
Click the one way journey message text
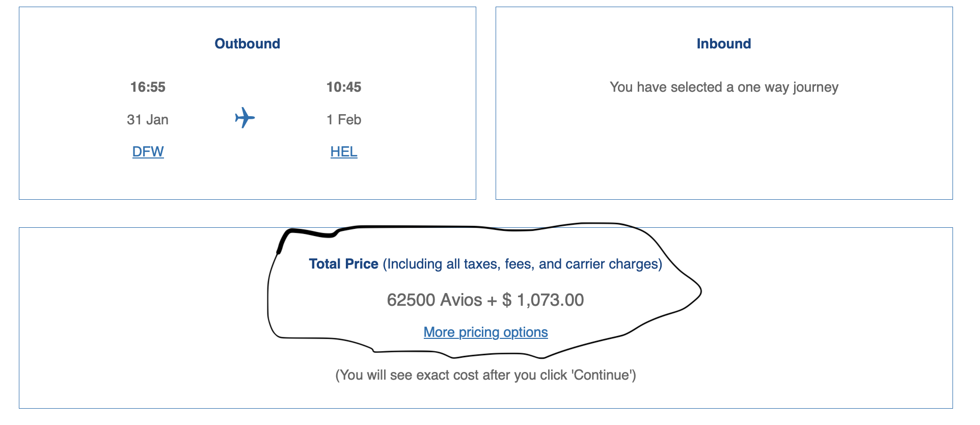tap(724, 87)
